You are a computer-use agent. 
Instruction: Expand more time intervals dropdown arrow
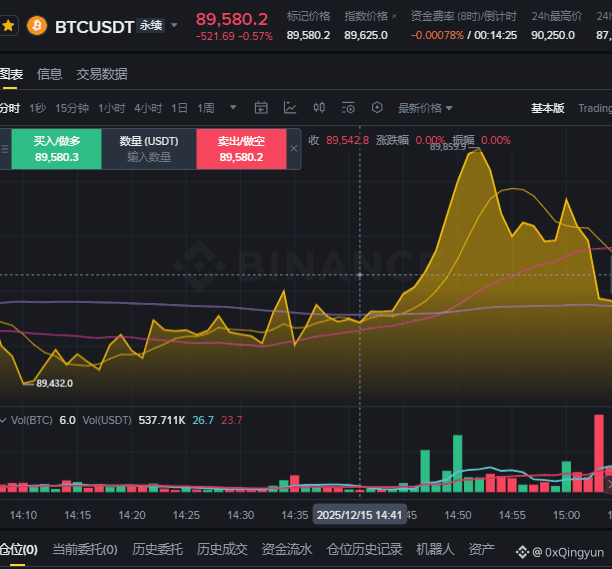233,107
